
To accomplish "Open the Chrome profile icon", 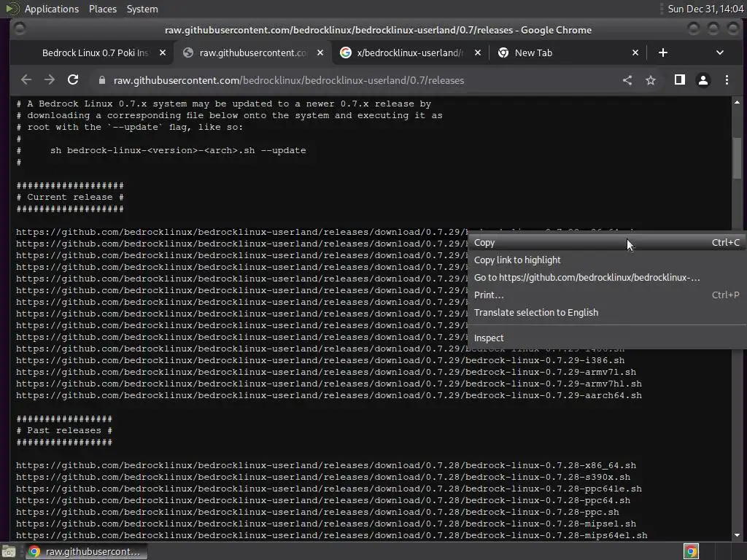I will click(x=703, y=80).
